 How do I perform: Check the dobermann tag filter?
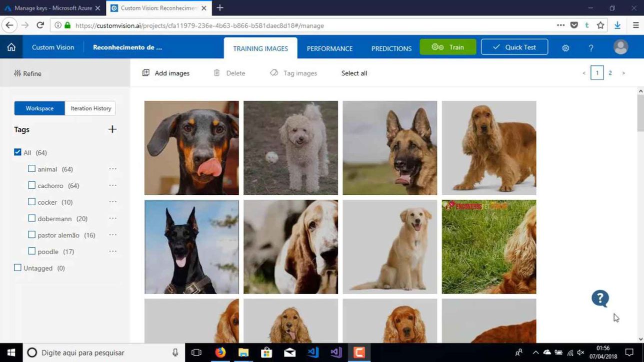point(32,218)
